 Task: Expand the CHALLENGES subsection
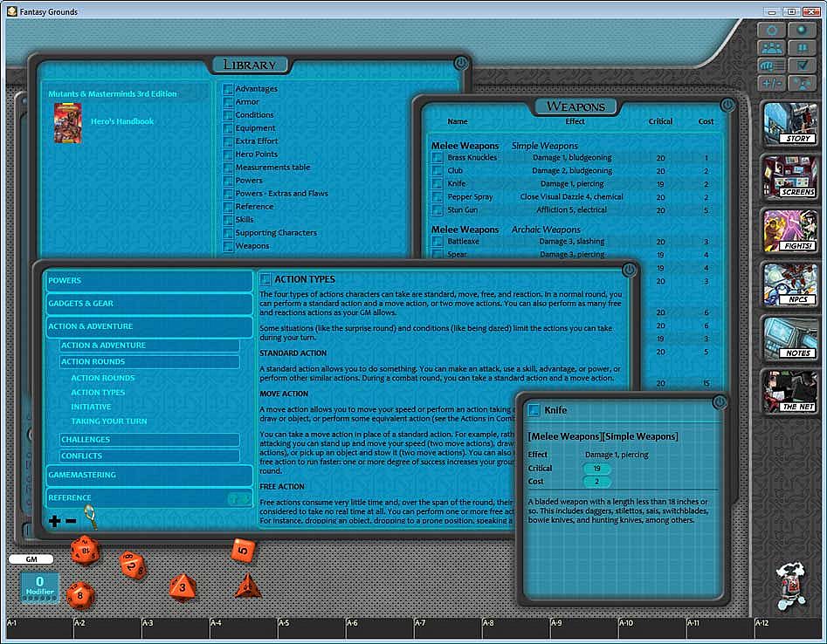tap(149, 440)
